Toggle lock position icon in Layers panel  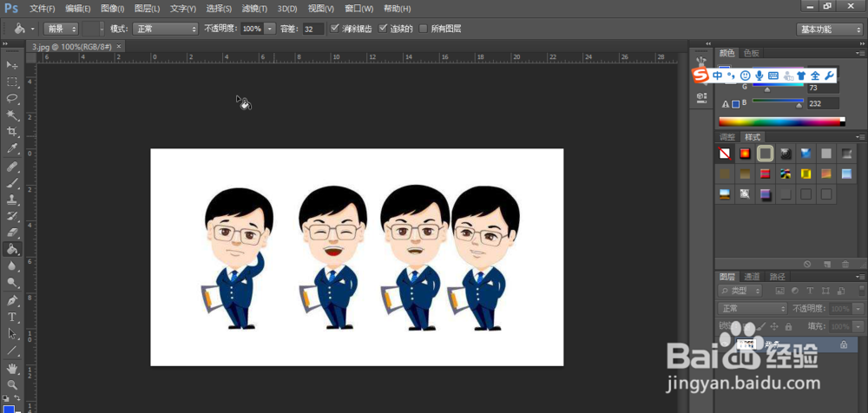[x=775, y=326]
